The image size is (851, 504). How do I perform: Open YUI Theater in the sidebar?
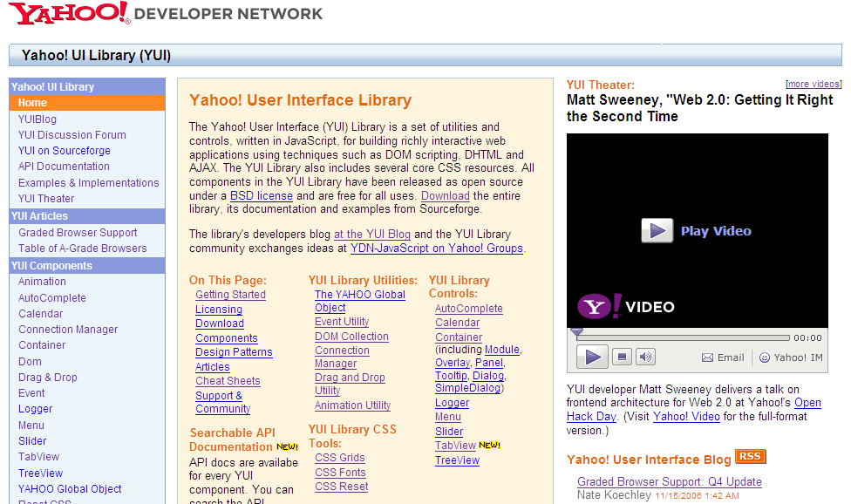(46, 199)
